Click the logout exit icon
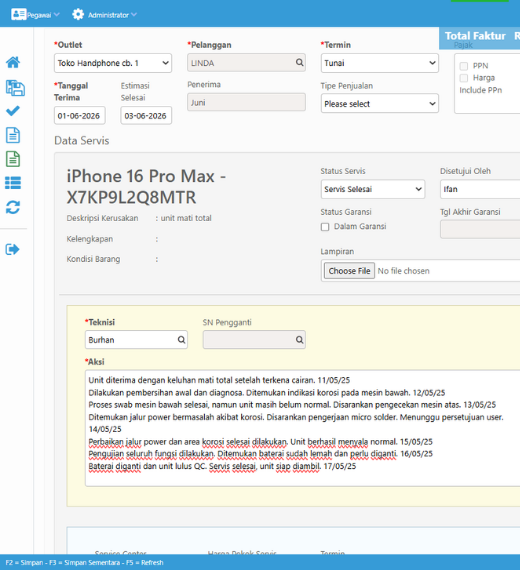 coord(12,249)
